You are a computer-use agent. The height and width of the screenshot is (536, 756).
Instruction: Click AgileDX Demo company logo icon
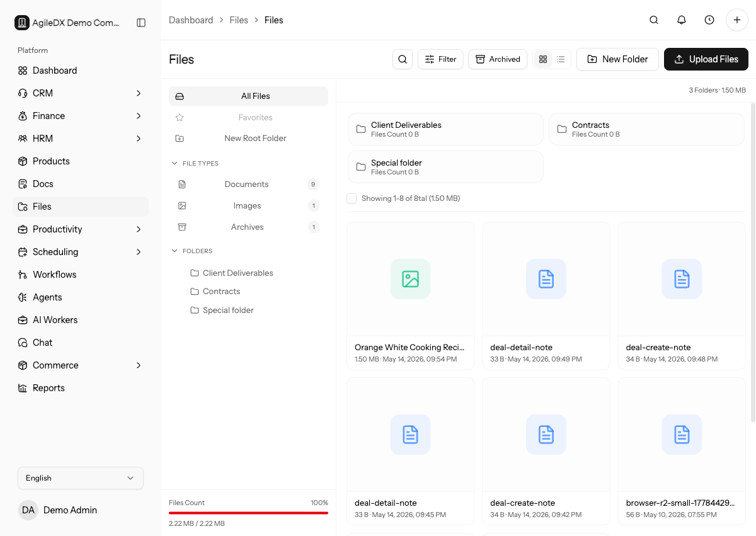[x=22, y=23]
